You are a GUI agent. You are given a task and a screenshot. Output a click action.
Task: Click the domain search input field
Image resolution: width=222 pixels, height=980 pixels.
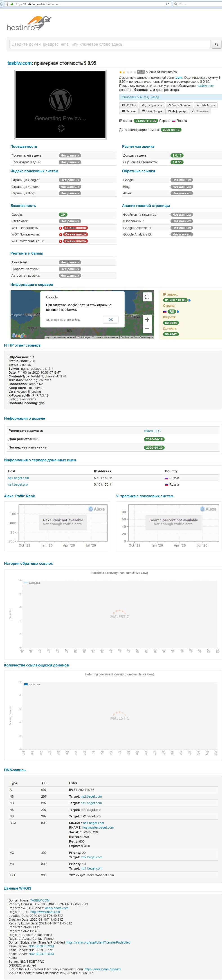(x=110, y=44)
